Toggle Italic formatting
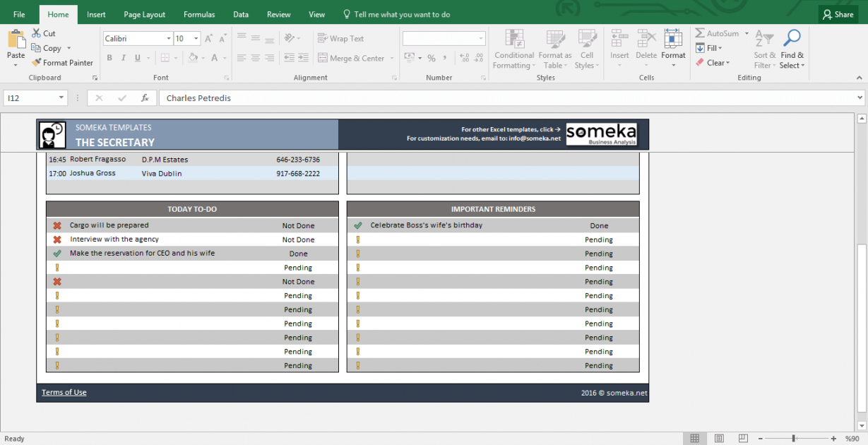This screenshot has width=868, height=445. (x=124, y=58)
